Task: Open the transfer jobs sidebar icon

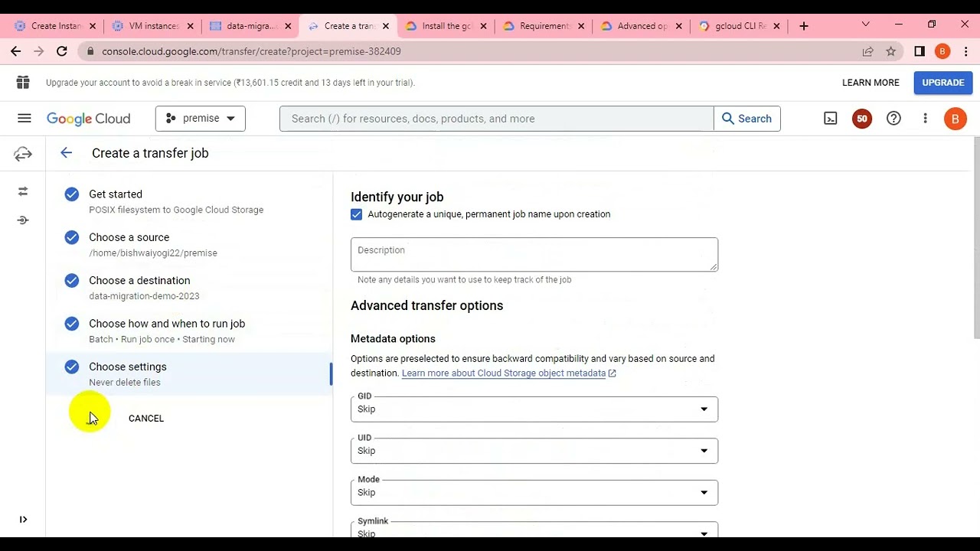Action: point(23,191)
